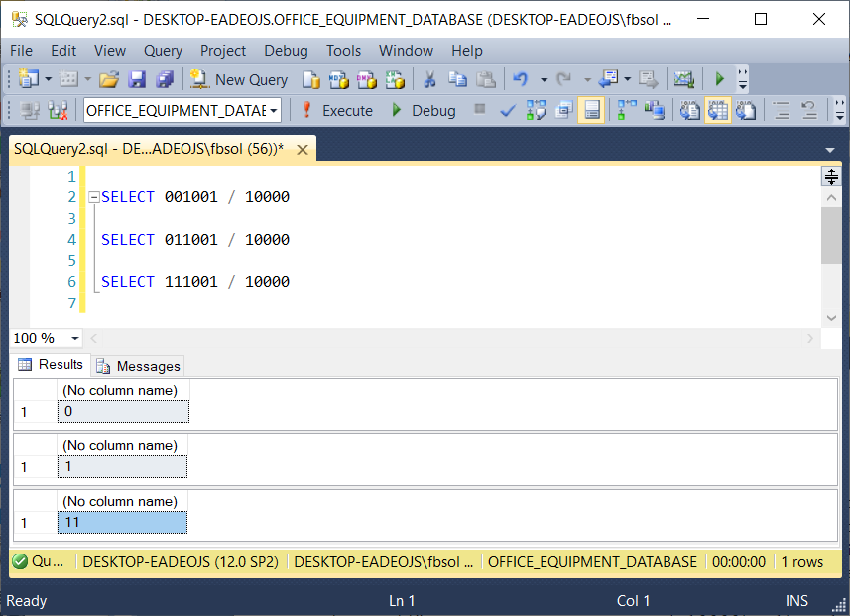The width and height of the screenshot is (850, 616).
Task: Click the Change Connection icon
Action: coord(58,110)
